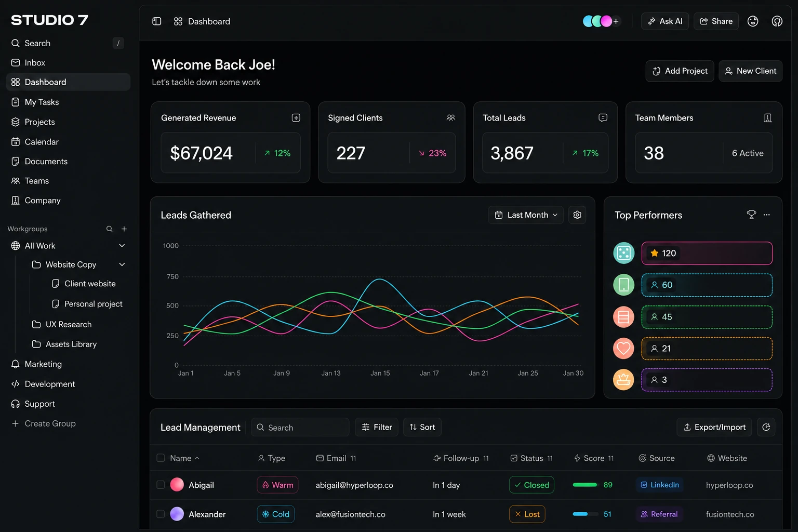The height and width of the screenshot is (532, 798).
Task: Click Total Leads message icon
Action: point(603,118)
